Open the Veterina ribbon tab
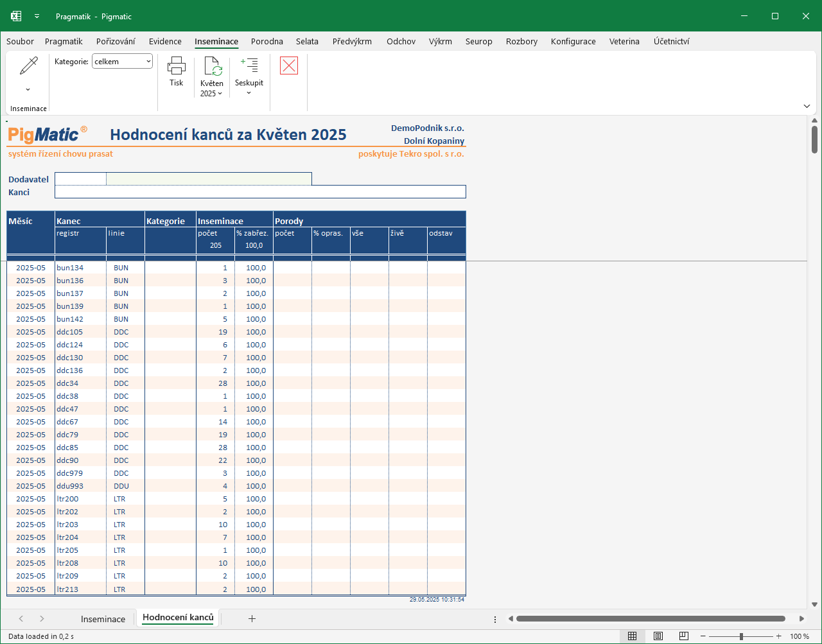822x644 pixels. tap(624, 41)
